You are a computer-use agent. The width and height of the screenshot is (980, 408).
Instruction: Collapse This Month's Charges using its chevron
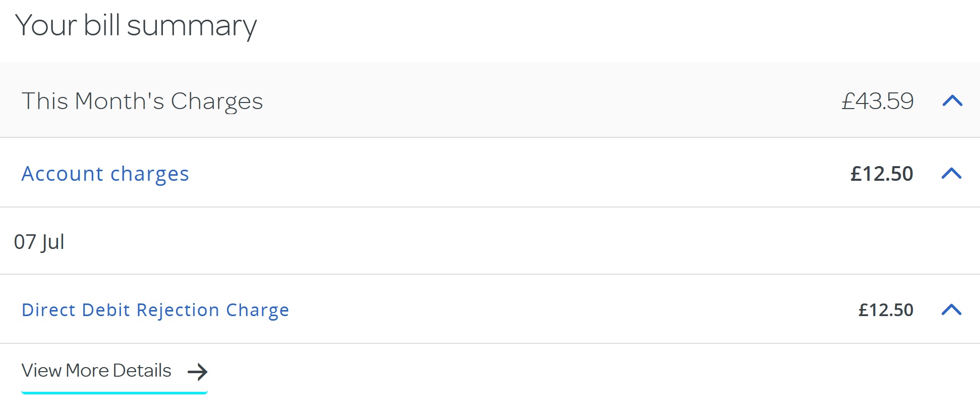(x=952, y=101)
